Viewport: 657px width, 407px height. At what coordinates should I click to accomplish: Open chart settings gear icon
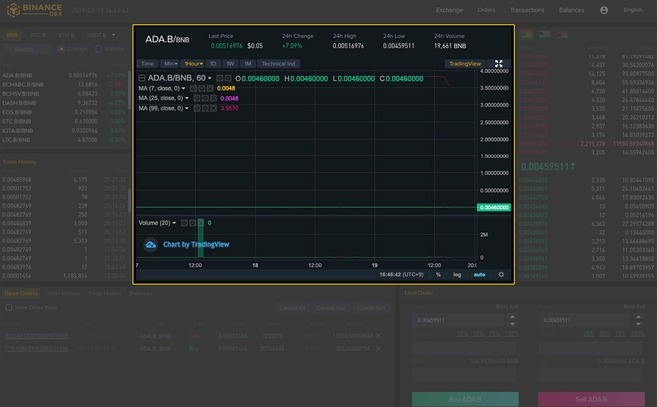(501, 275)
